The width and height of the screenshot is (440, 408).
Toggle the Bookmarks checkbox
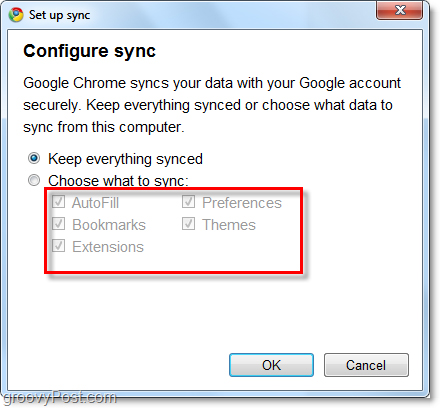58,224
